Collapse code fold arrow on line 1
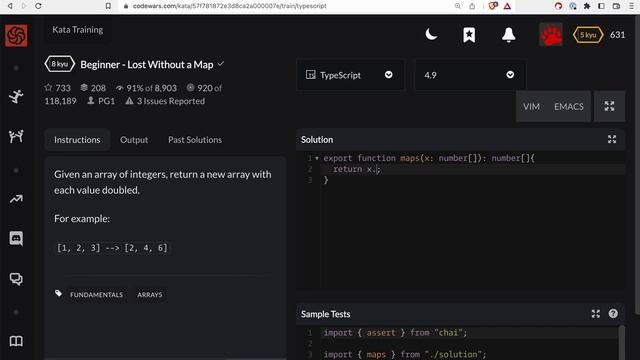The height and width of the screenshot is (360, 640). [317, 158]
